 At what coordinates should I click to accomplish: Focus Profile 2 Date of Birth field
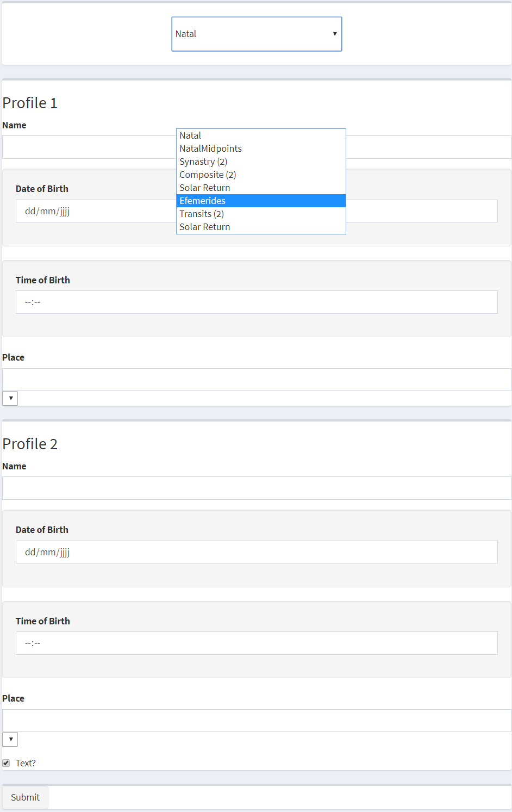point(257,552)
